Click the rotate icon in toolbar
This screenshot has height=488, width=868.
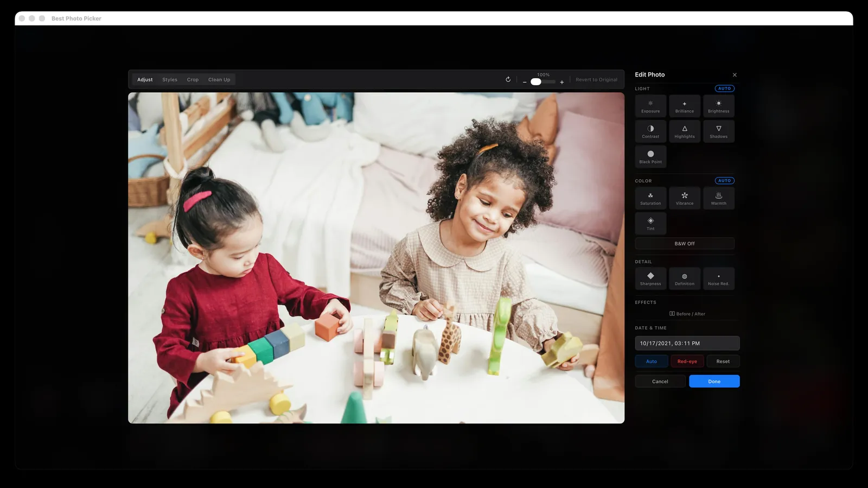[x=508, y=79]
